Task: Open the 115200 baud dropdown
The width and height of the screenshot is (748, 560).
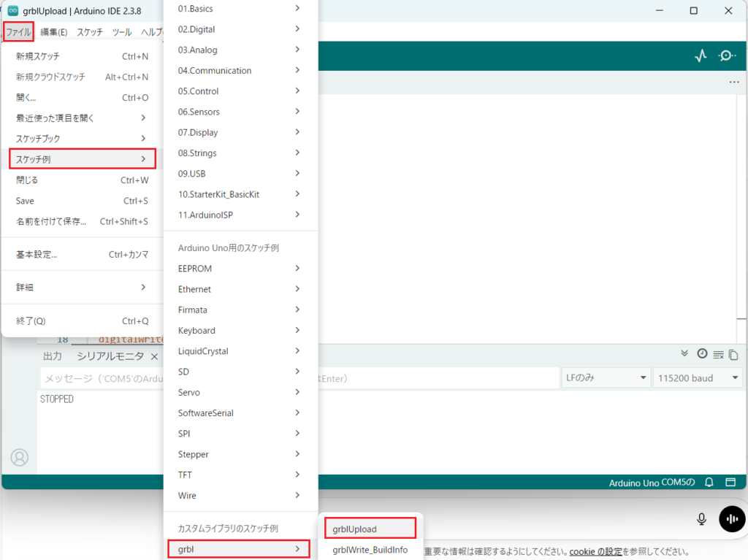Action: 697,377
